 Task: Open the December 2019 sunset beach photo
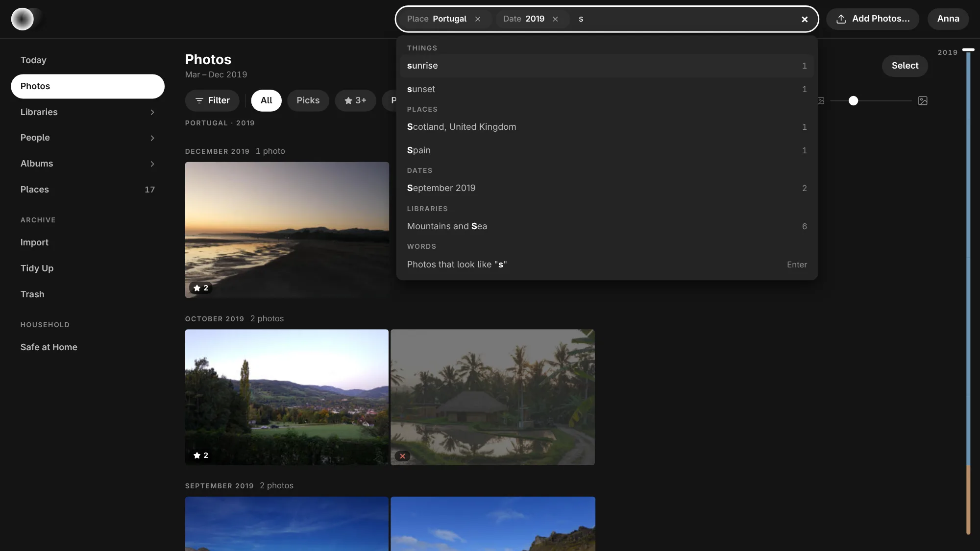[x=287, y=230]
